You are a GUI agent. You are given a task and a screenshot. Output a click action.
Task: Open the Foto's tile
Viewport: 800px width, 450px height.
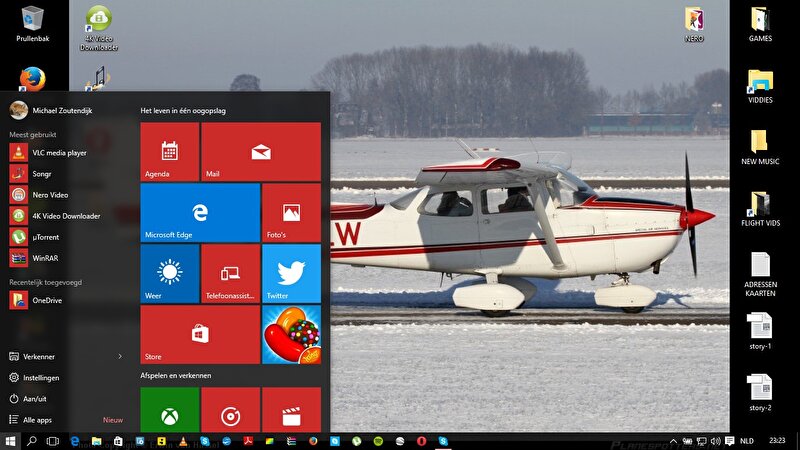point(291,213)
